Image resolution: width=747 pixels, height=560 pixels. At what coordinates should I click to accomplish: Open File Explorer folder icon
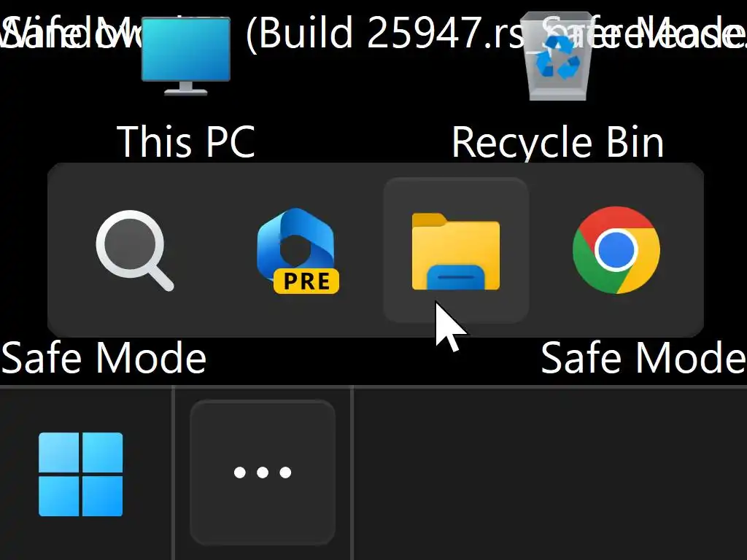pos(456,251)
